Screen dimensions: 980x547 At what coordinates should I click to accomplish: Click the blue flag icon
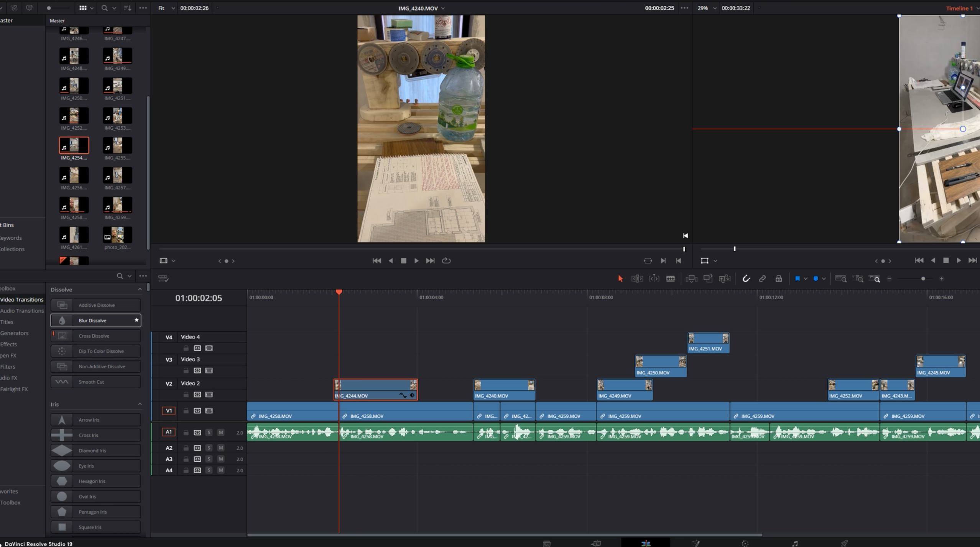(797, 279)
